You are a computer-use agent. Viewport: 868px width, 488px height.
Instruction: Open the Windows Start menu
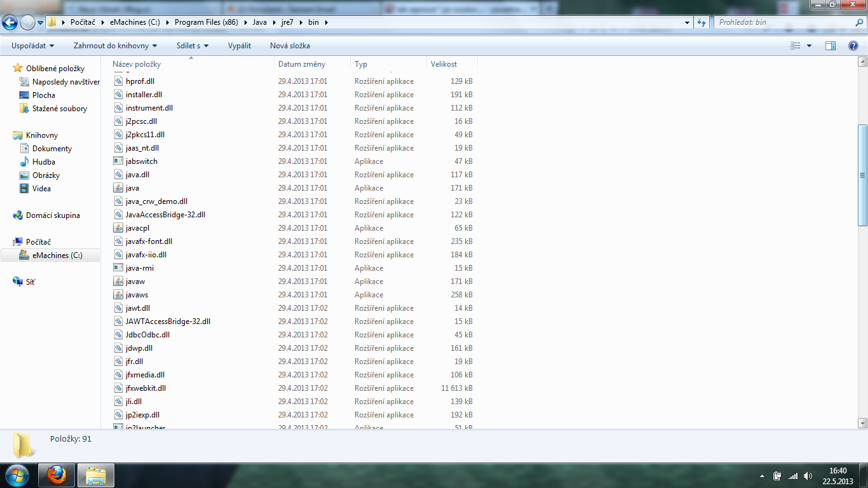pyautogui.click(x=16, y=475)
